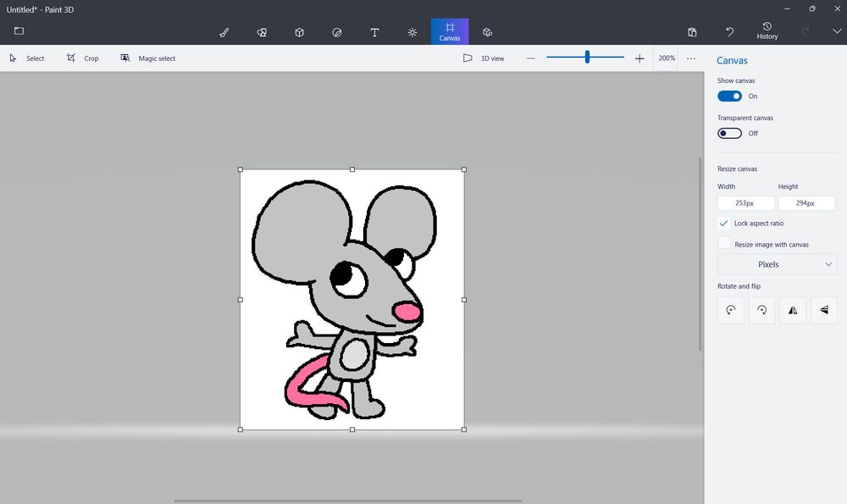Expand the top bar chevron menu
This screenshot has width=847, height=504.
[837, 31]
